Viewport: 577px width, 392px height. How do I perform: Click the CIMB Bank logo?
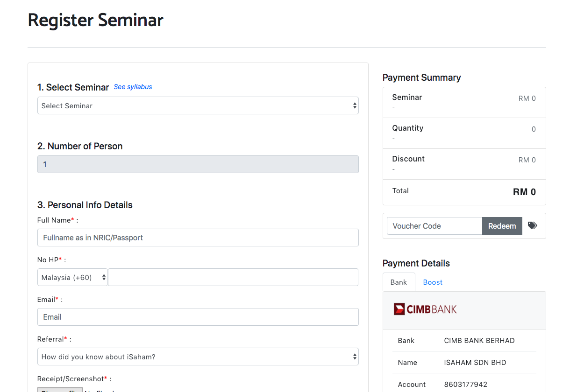(x=425, y=309)
